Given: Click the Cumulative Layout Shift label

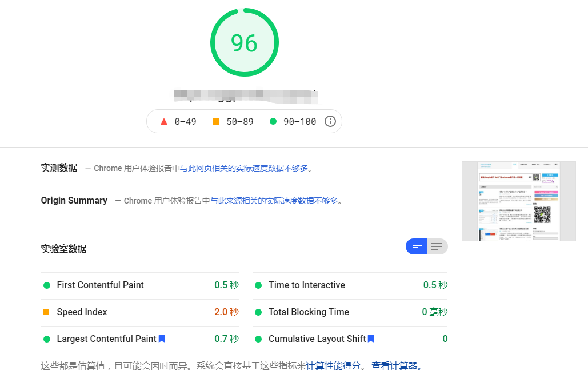Looking at the screenshot, I should (317, 339).
